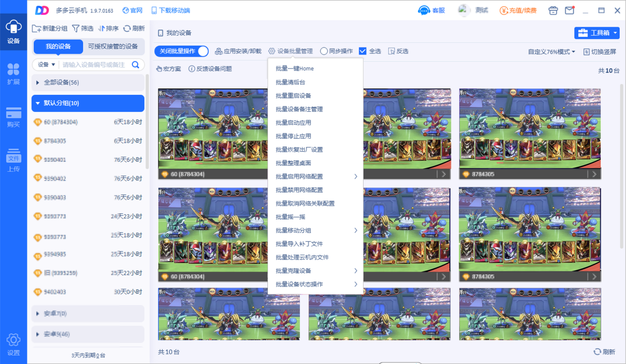This screenshot has width=626, height=364.
Task: Click 新建分组 new group icon
Action: [x=37, y=29]
